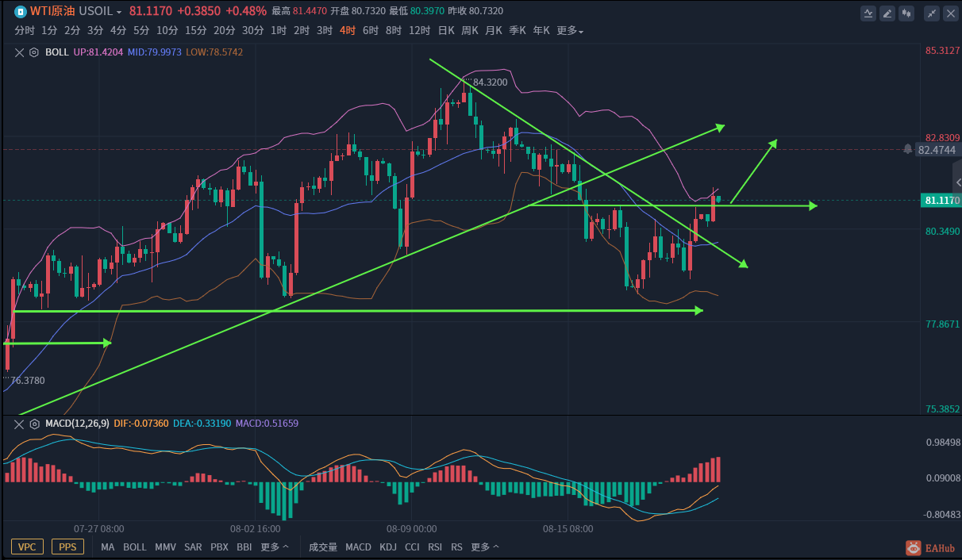Show the RS sub-indicator

pos(456,547)
